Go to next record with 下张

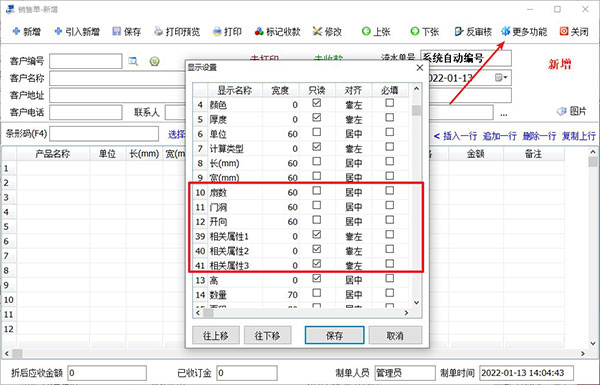tap(425, 31)
